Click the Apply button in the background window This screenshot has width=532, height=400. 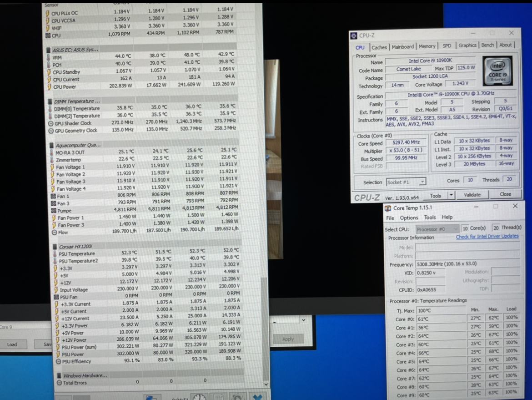coord(288,339)
